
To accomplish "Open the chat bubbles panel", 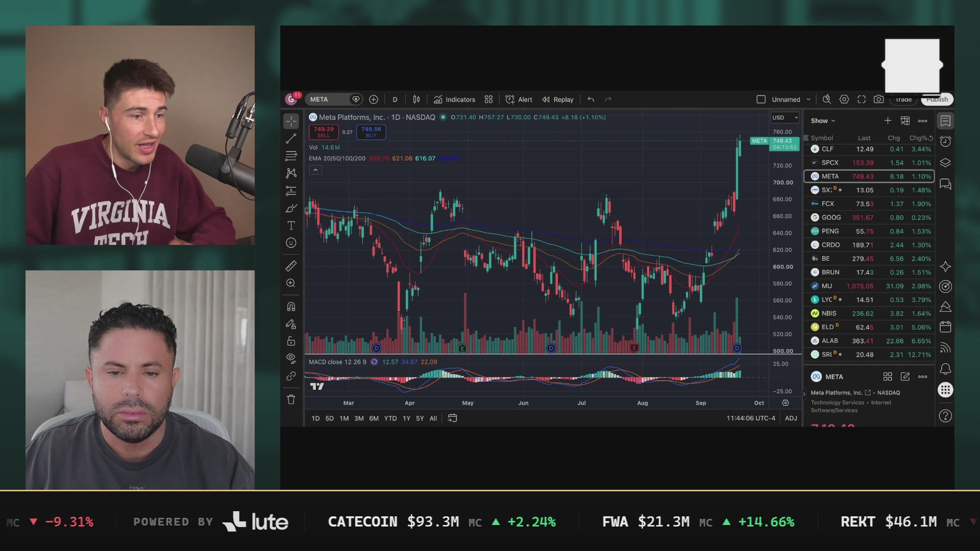I will pos(945,184).
